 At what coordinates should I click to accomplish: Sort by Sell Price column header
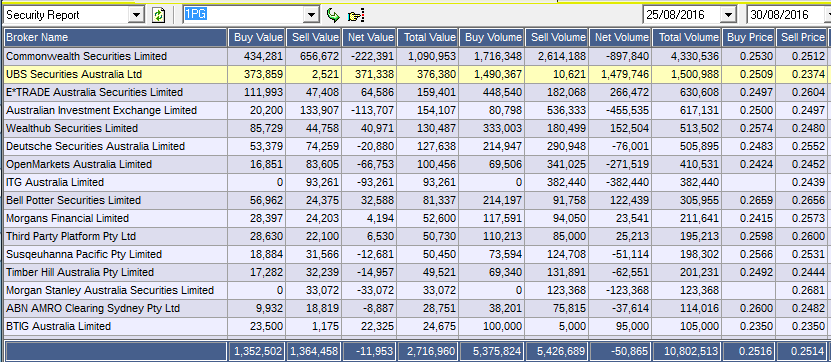(x=801, y=38)
